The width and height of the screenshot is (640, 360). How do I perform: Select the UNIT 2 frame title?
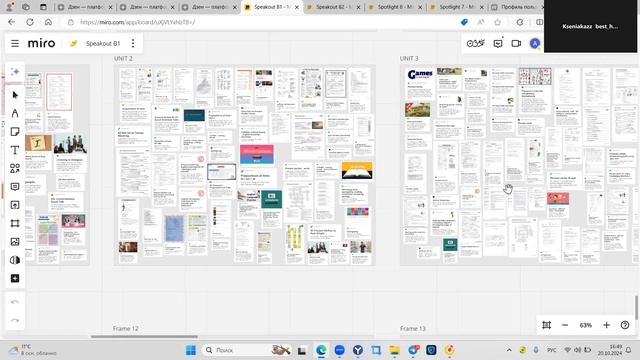point(123,58)
